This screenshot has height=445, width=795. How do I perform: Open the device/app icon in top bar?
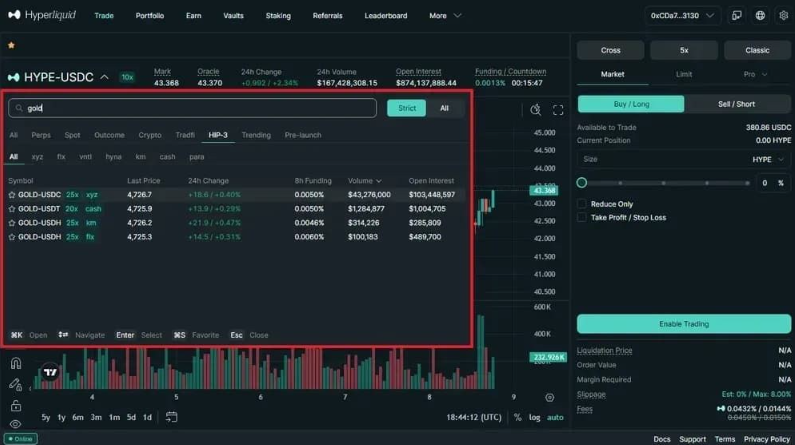coord(737,16)
